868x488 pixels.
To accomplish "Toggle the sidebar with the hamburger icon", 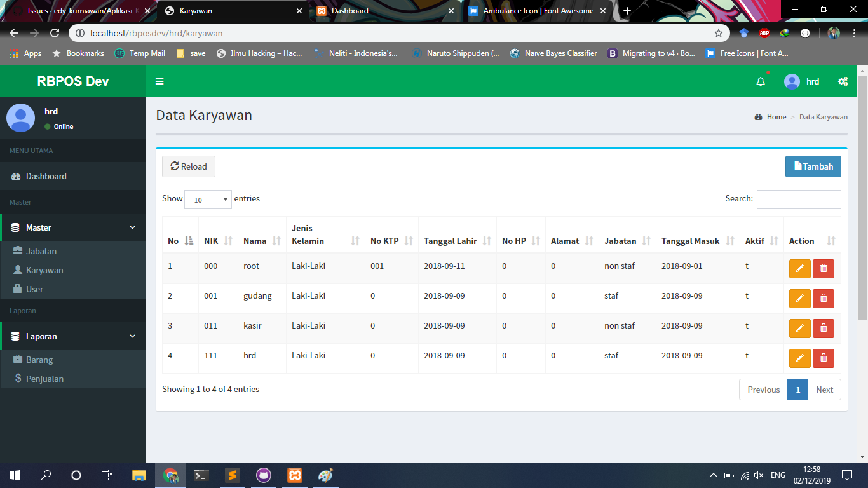I will tap(159, 81).
